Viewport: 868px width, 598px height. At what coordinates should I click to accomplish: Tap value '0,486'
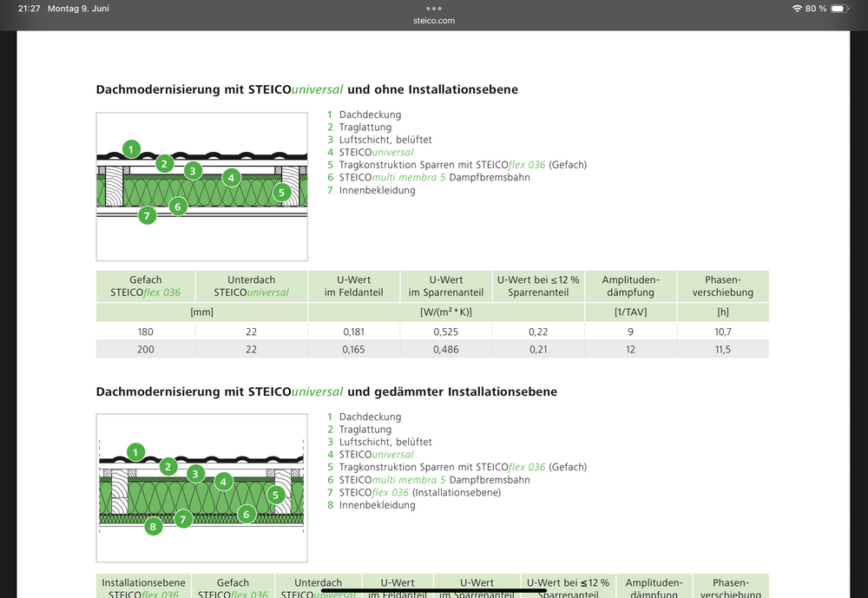[x=446, y=350]
